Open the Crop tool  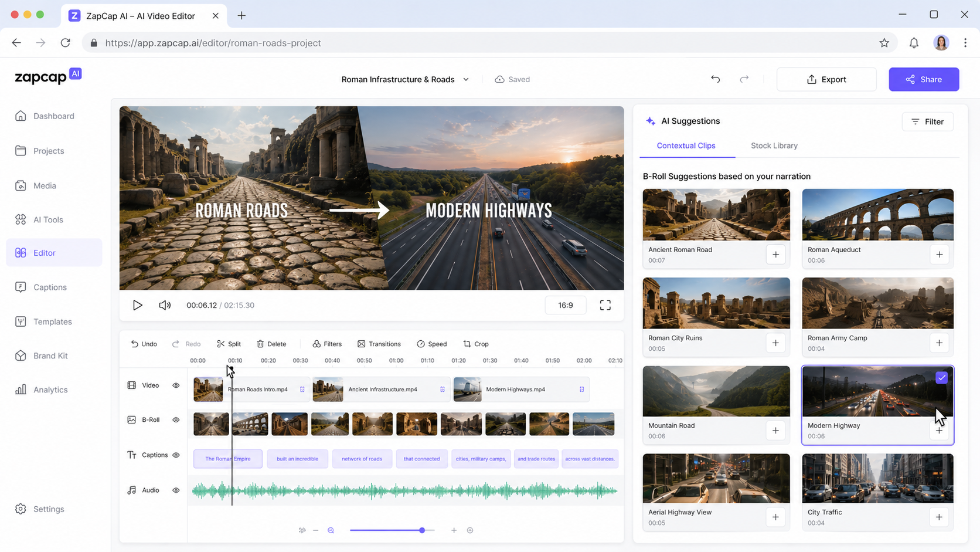point(475,344)
